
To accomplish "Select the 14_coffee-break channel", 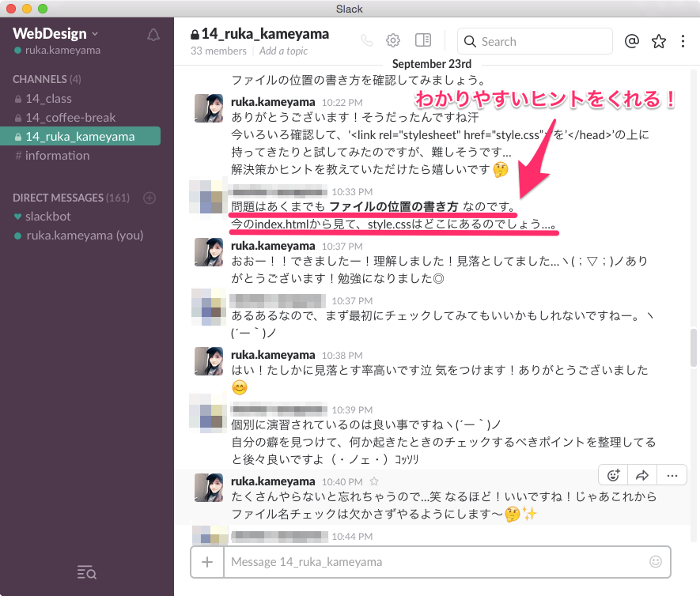I will (70, 117).
